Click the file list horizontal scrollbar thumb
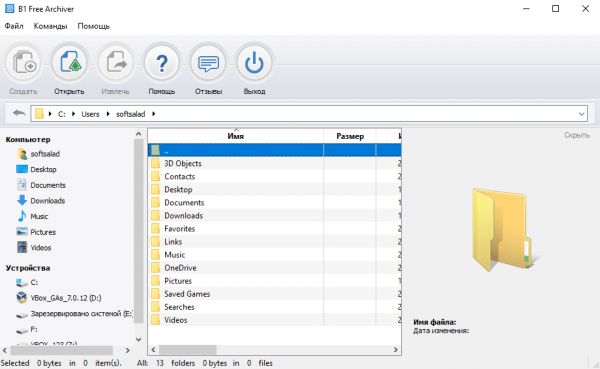600x369 pixels. point(188,349)
